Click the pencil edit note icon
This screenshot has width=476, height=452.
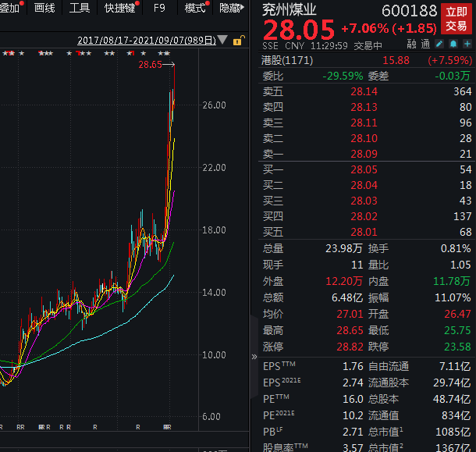[439, 44]
